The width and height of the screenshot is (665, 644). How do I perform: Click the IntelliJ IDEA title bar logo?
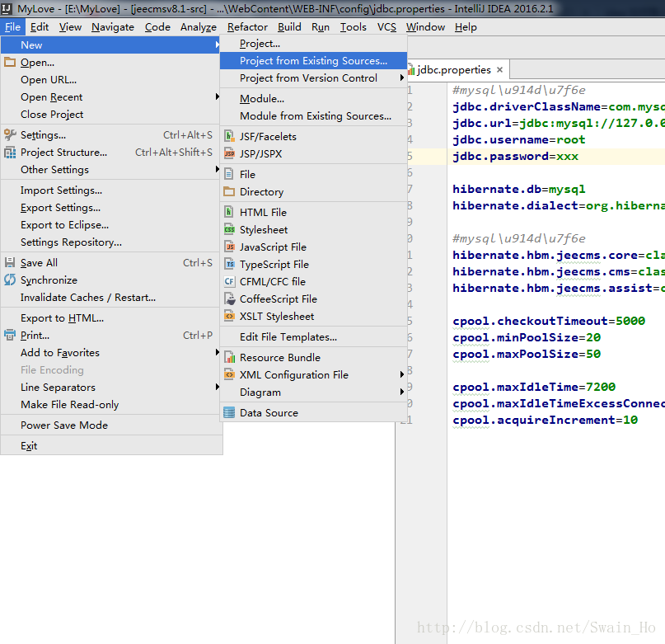[7, 8]
